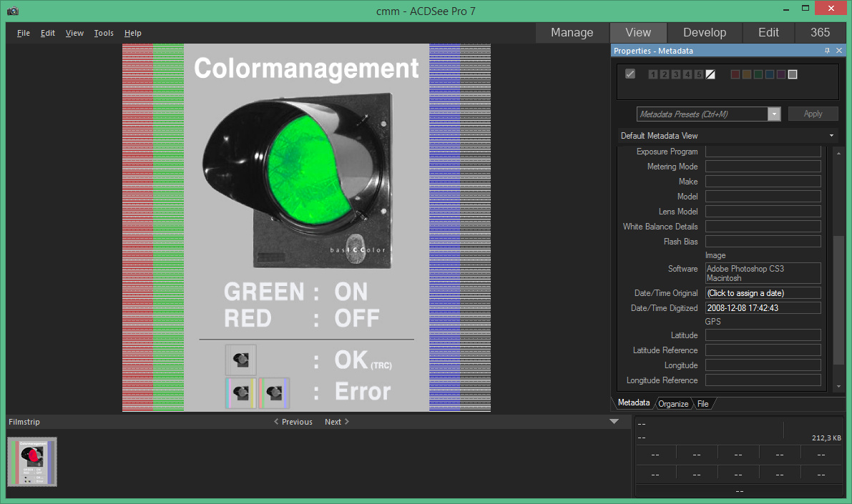
Task: Apply the red color label
Action: [735, 74]
